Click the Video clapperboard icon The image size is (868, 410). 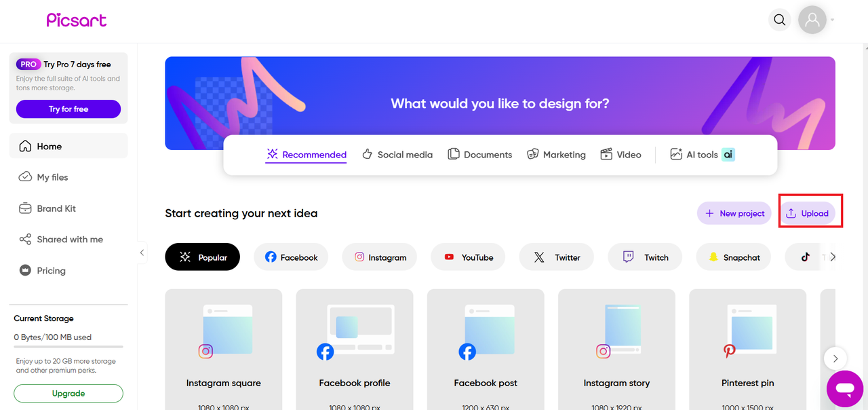point(606,154)
